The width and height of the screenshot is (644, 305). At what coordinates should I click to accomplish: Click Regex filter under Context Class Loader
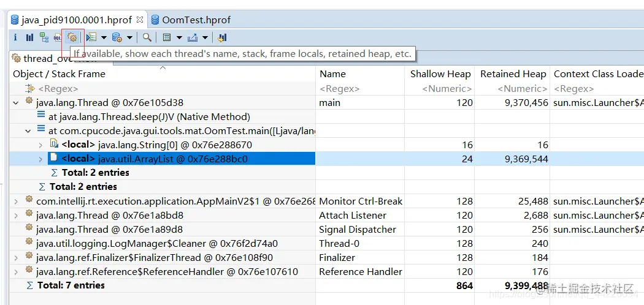(x=573, y=89)
